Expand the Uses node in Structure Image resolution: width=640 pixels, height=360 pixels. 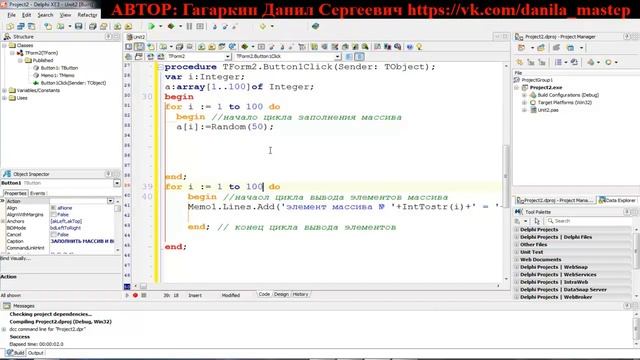[4, 98]
